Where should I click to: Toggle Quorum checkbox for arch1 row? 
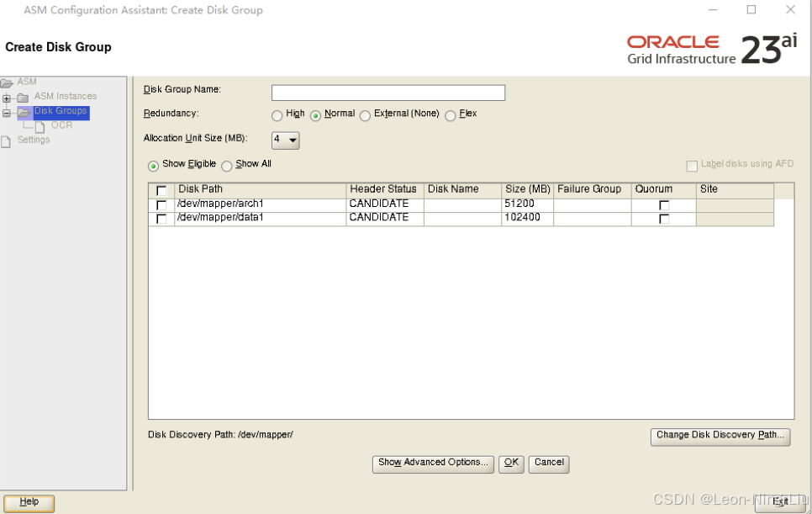pyautogui.click(x=664, y=205)
